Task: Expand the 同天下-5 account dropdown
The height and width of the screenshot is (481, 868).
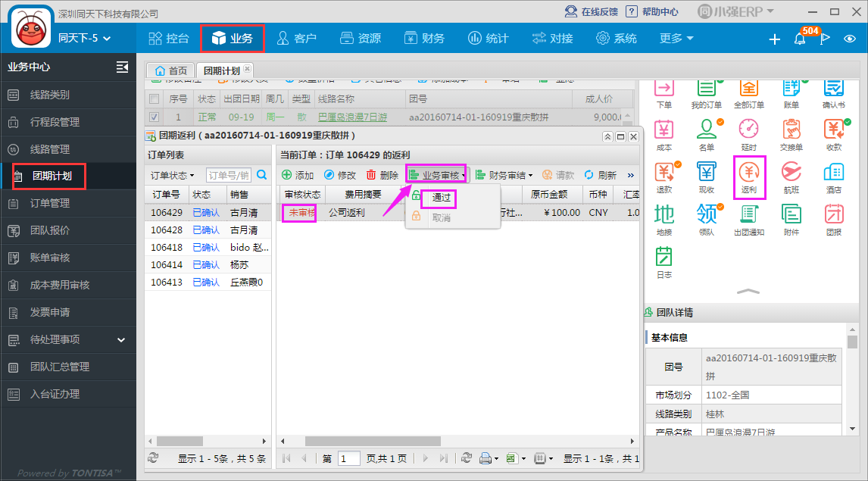Action: point(85,38)
